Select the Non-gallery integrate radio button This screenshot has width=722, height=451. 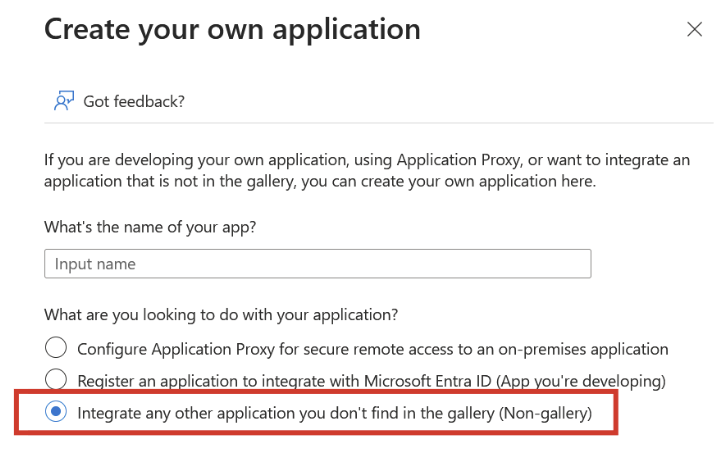pos(57,412)
